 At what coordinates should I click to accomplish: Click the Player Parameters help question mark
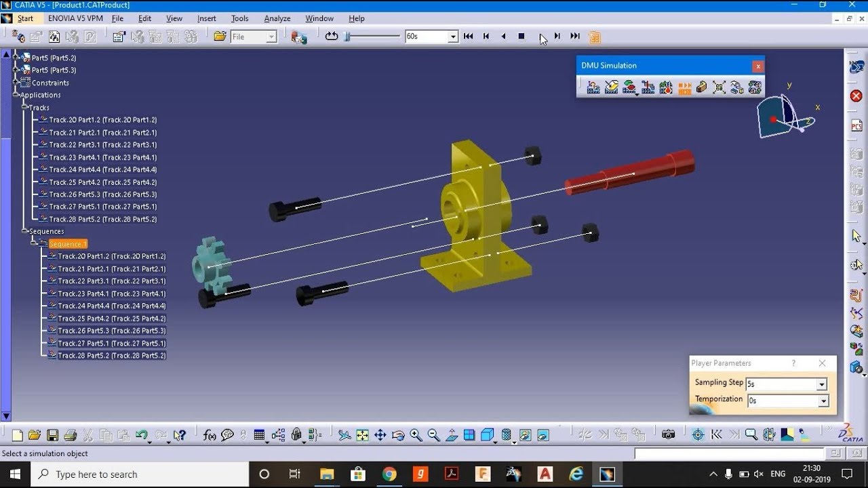pyautogui.click(x=793, y=363)
